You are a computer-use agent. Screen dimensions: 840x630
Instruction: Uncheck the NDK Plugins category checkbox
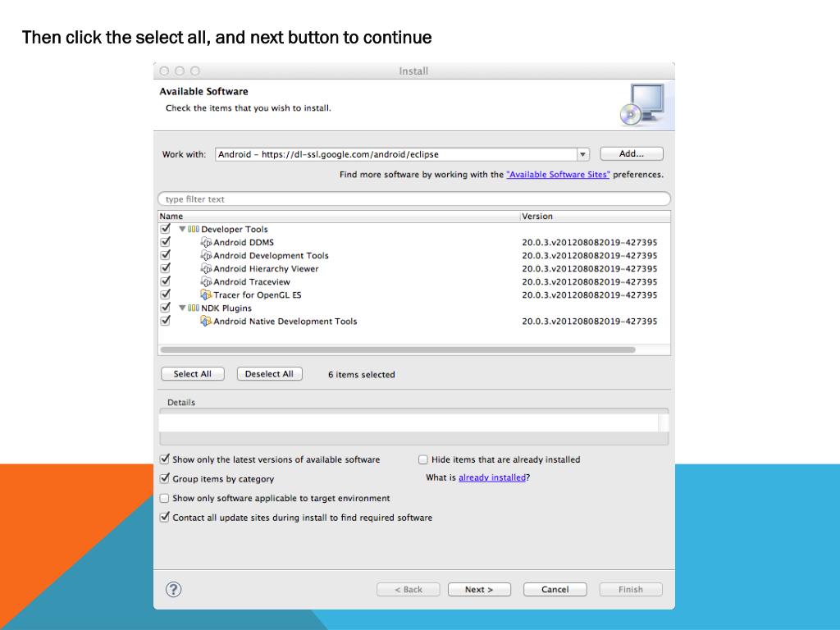click(x=165, y=308)
